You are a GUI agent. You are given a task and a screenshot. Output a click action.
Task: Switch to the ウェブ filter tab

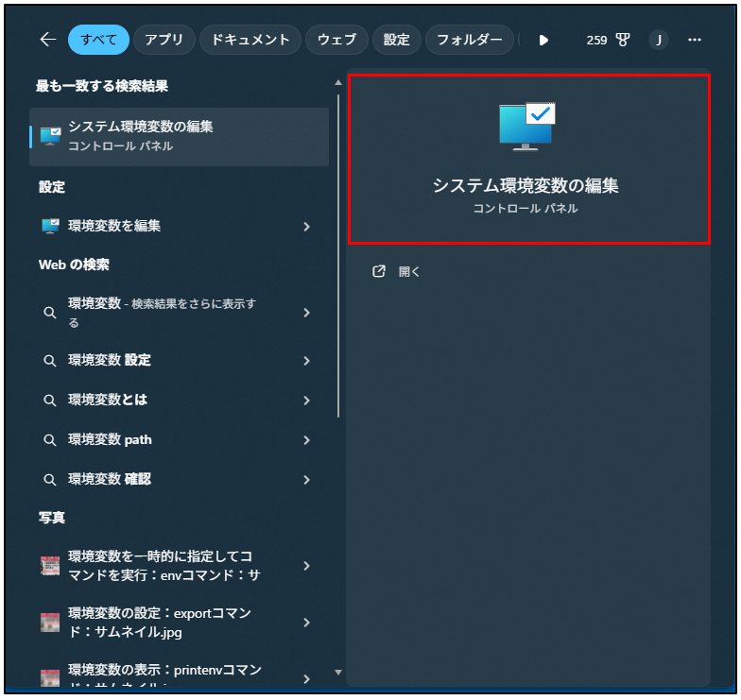click(336, 40)
